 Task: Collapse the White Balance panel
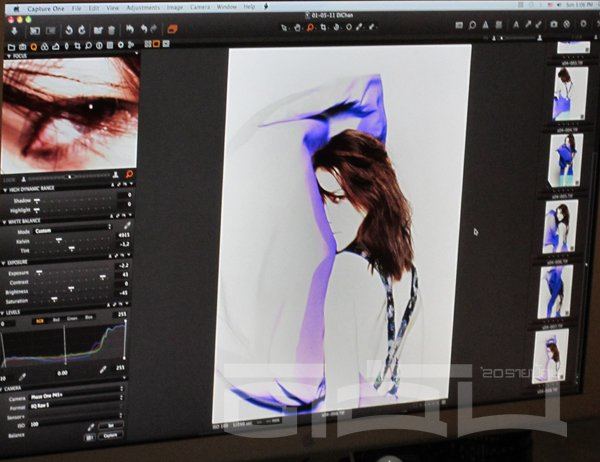pyautogui.click(x=4, y=222)
